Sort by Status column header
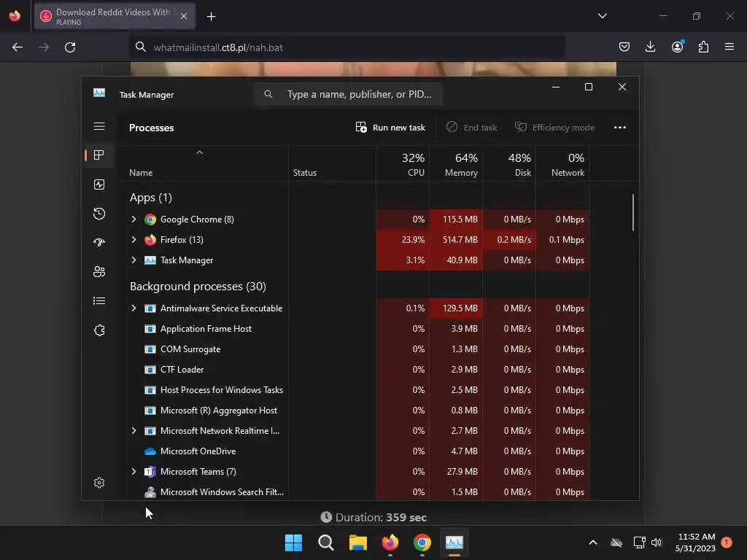 pos(332,164)
